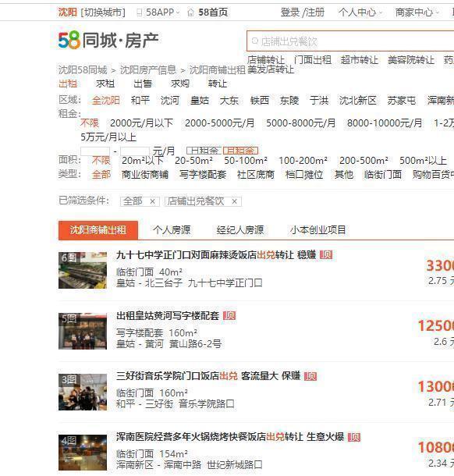The width and height of the screenshot is (454, 476).
Task: Click the 6图 photo count badge
Action: click(x=69, y=258)
